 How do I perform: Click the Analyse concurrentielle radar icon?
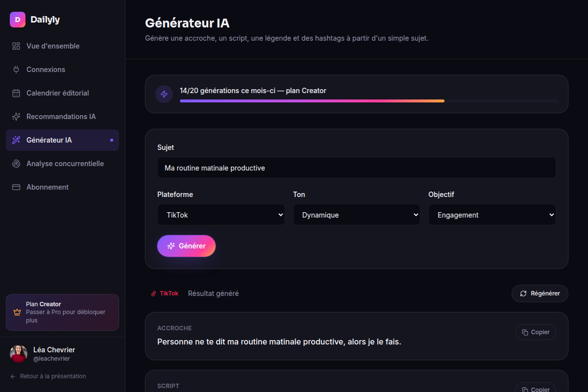pyautogui.click(x=16, y=164)
